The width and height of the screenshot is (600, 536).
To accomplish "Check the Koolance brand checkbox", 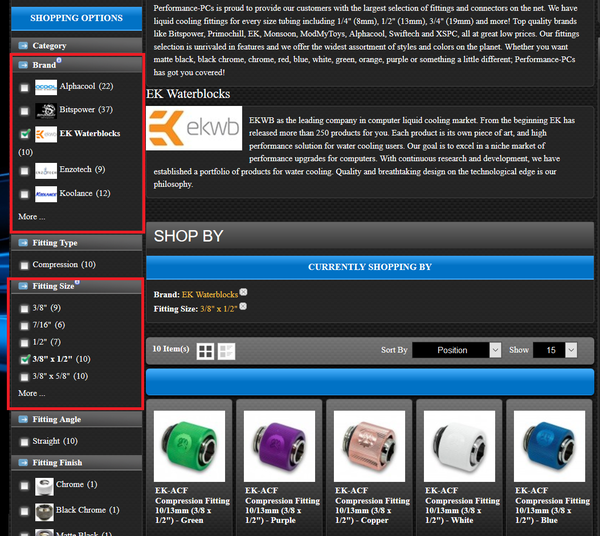I will click(x=24, y=194).
